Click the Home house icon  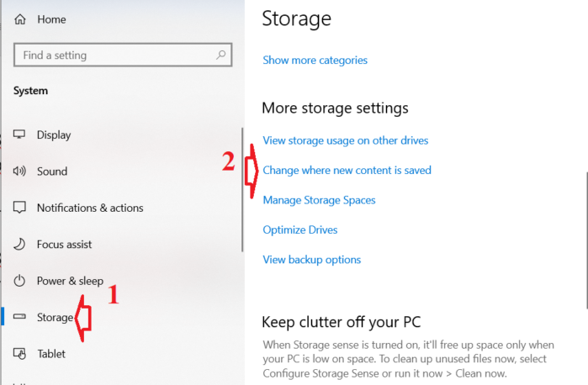coord(20,19)
